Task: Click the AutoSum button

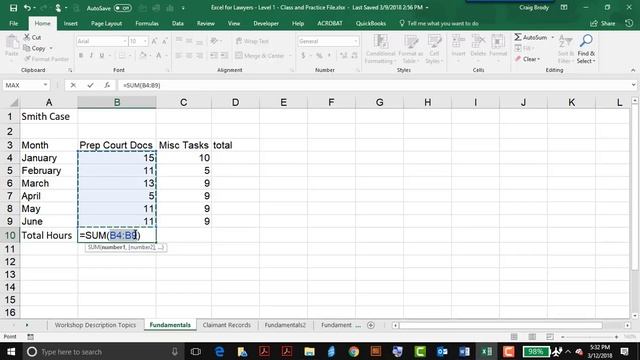Action: click(x=530, y=37)
